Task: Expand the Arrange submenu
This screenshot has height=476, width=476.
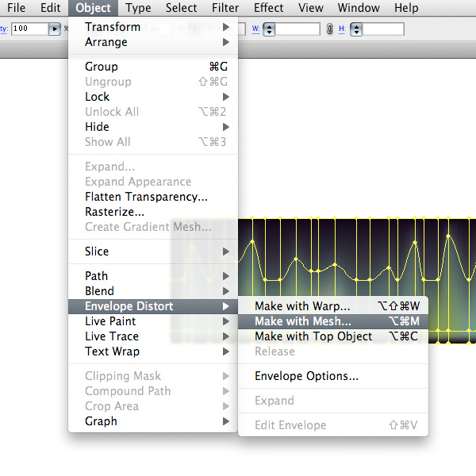Action: [x=153, y=42]
